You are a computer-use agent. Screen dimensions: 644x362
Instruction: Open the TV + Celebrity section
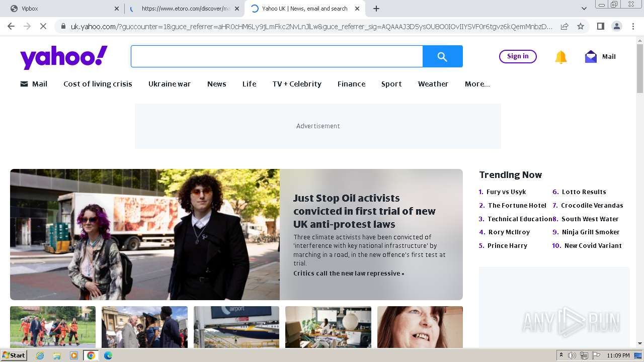coord(297,84)
